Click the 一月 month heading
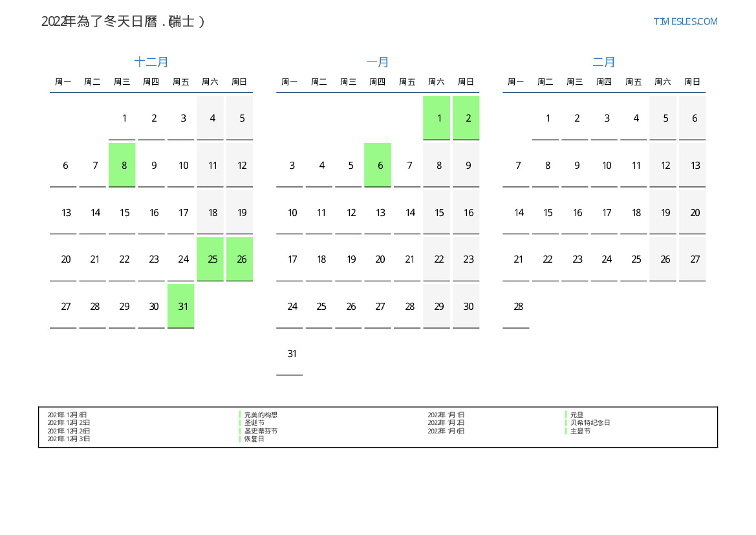This screenshot has height=535, width=756. tap(378, 62)
